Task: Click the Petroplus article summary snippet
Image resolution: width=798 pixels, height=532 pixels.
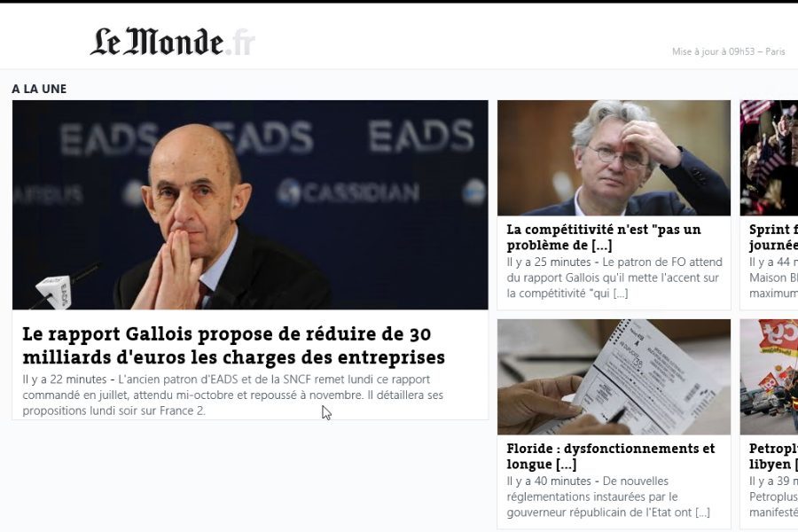Action: (773, 497)
